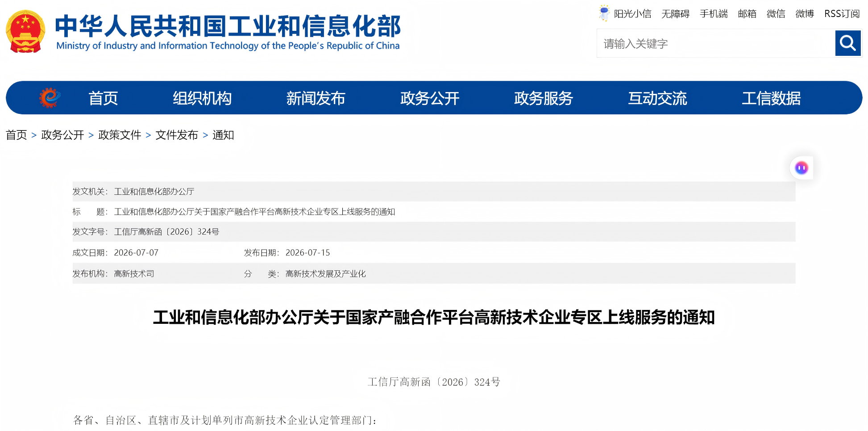Click the 阳光小信 link
This screenshot has height=431, width=868.
pos(632,14)
